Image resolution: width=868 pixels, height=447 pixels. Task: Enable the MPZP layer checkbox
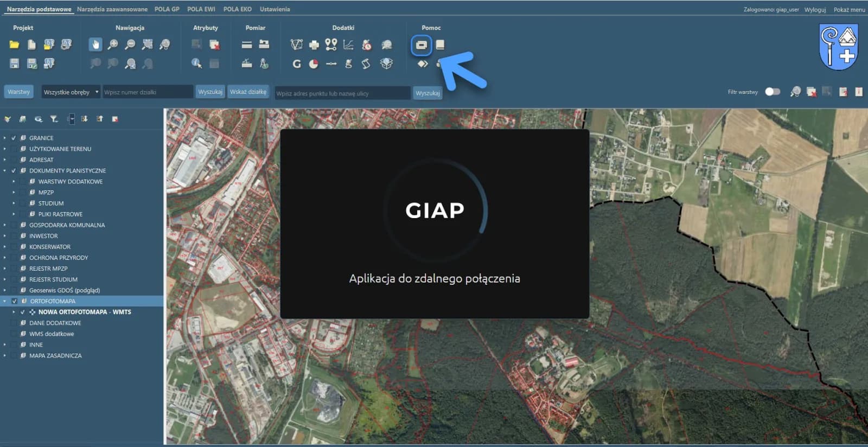coord(23,192)
